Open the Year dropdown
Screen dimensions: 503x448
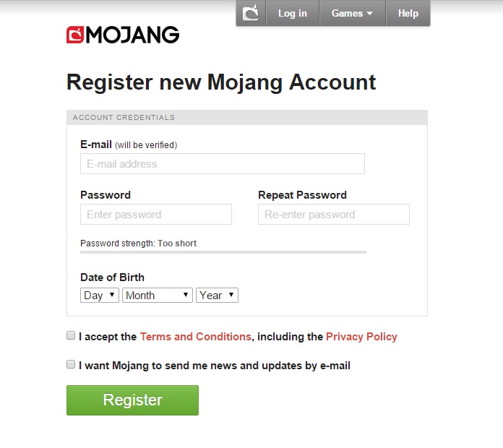point(217,295)
